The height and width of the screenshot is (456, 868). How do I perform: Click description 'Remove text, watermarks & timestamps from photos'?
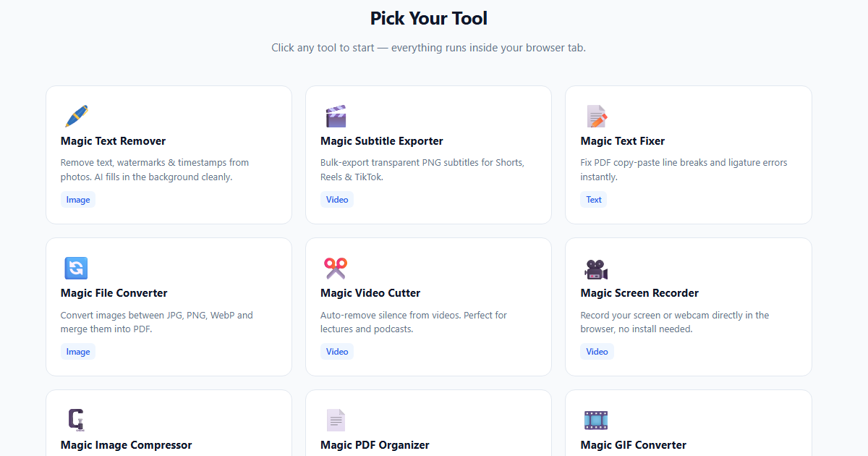click(155, 169)
